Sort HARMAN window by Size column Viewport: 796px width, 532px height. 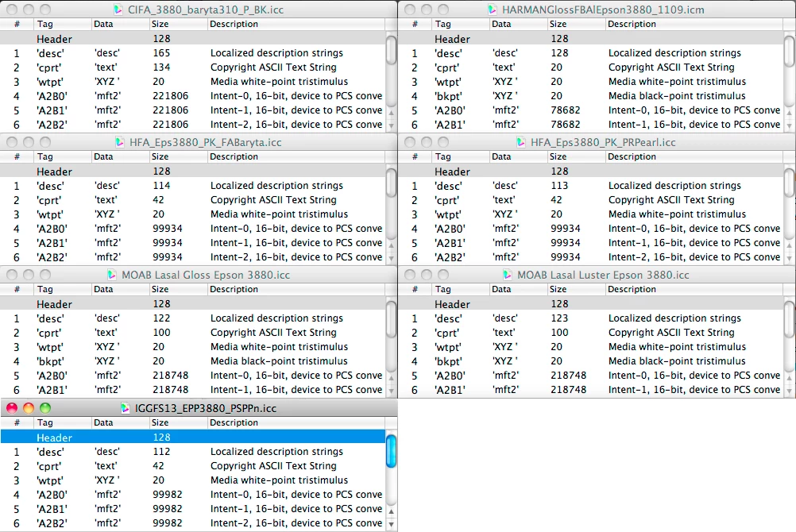point(576,24)
